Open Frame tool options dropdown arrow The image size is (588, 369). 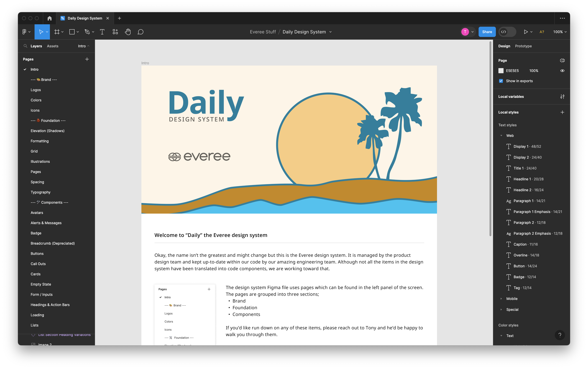[62, 32]
